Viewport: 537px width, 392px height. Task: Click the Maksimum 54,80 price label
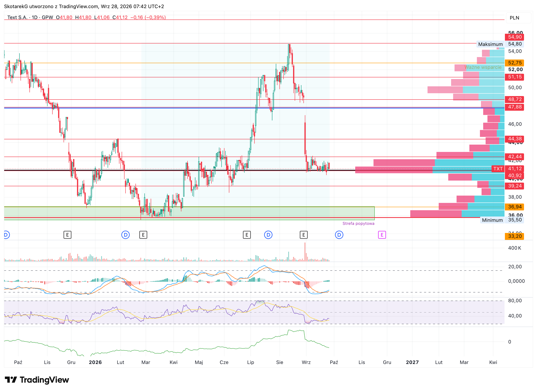point(500,44)
